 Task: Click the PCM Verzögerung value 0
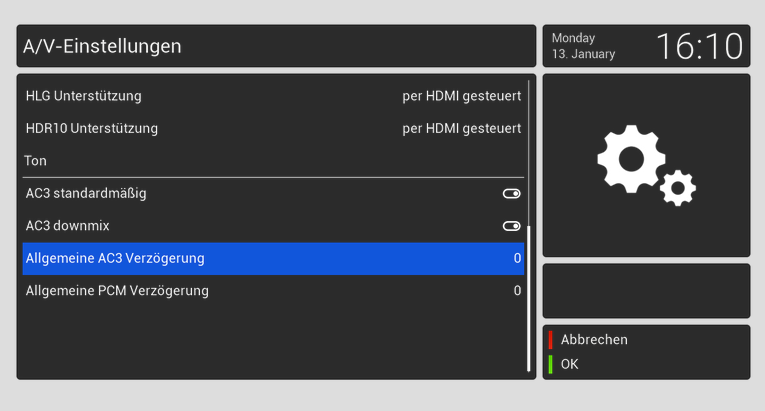pos(517,291)
